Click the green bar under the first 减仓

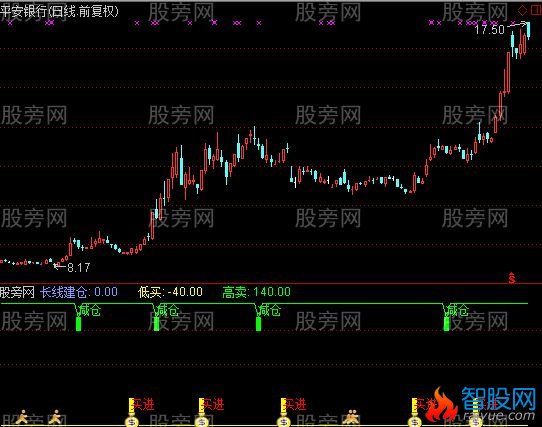78,324
